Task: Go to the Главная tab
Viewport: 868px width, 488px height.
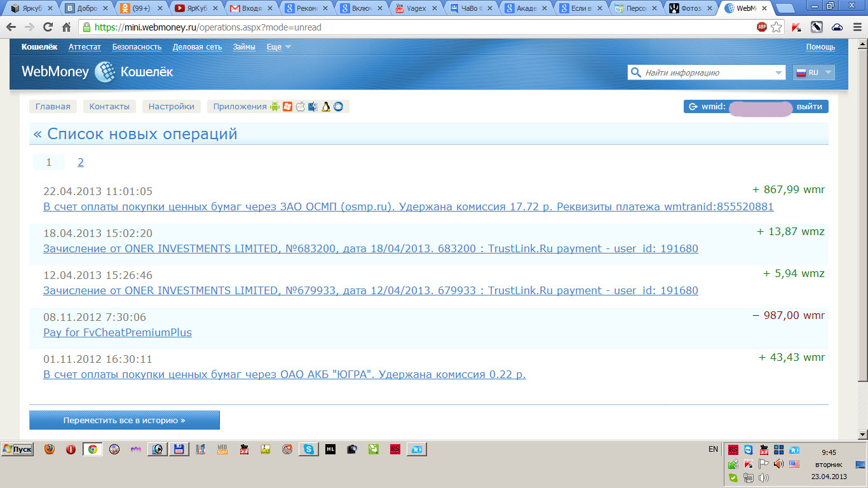Action: point(53,107)
